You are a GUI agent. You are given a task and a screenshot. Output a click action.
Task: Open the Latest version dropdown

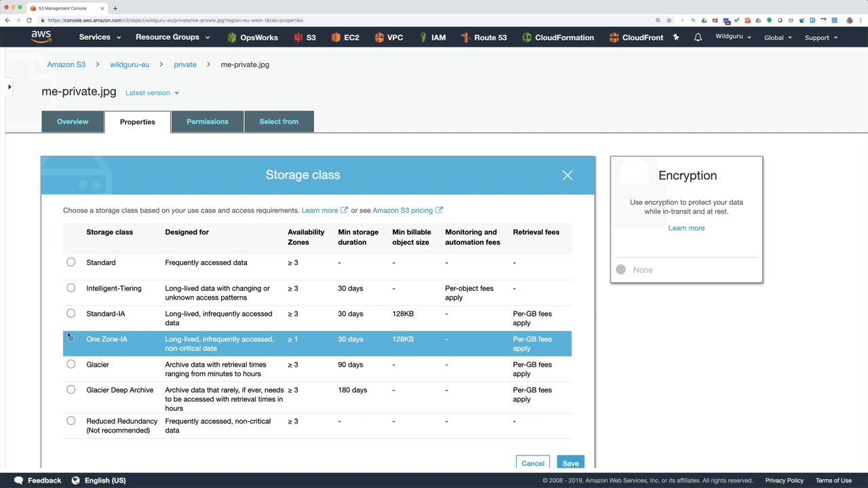point(153,93)
